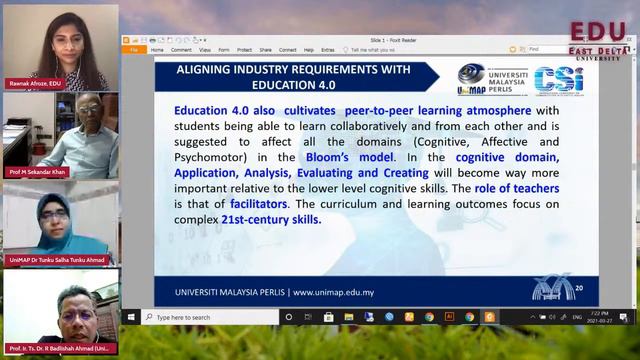The height and width of the screenshot is (360, 640).
Task: Click the blue 'Bloom's model' text
Action: point(350,157)
